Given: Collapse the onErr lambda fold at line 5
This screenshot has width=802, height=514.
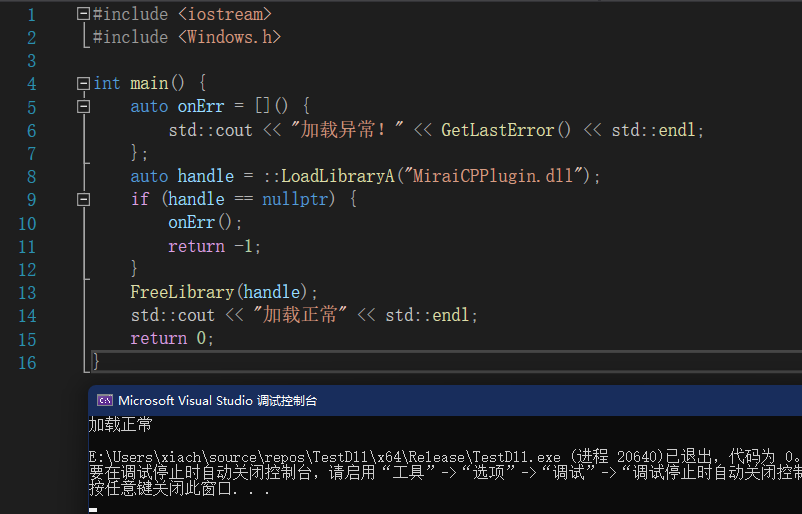Looking at the screenshot, I should [x=83, y=106].
